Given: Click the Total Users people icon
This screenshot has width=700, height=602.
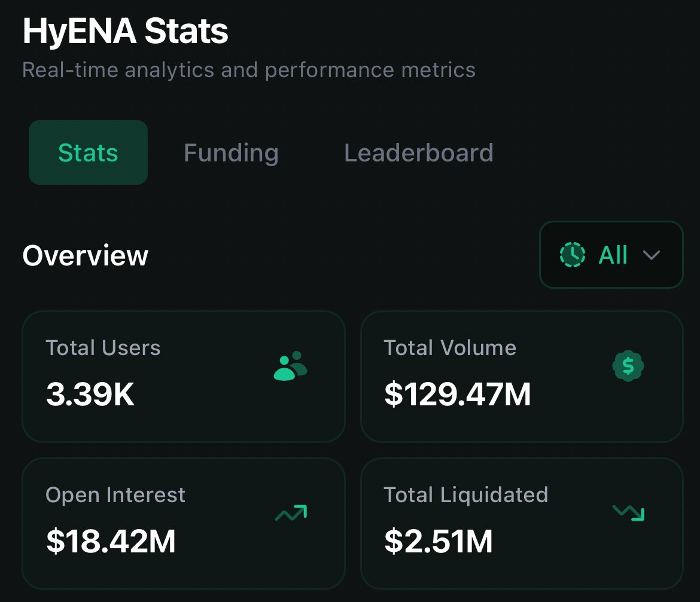Looking at the screenshot, I should [x=291, y=366].
